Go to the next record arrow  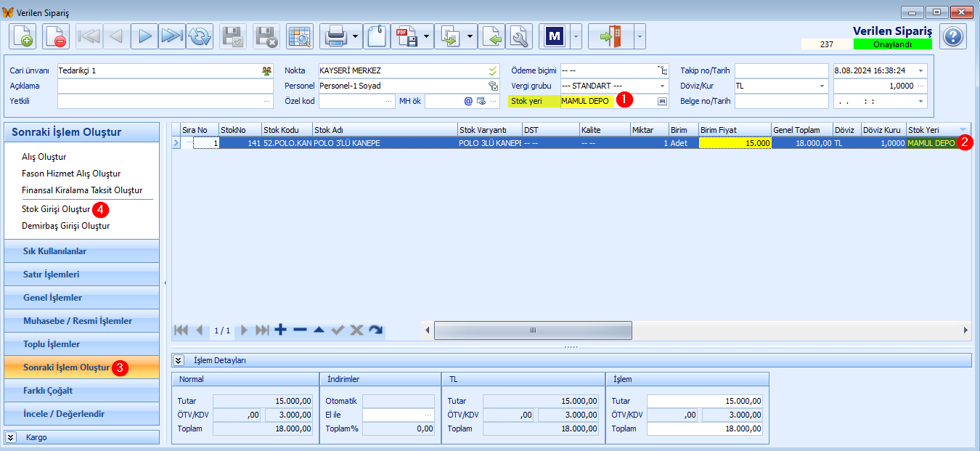click(144, 36)
